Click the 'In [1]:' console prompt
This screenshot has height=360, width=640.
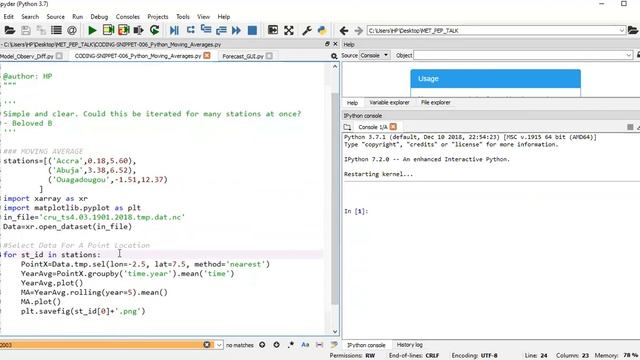(x=356, y=211)
